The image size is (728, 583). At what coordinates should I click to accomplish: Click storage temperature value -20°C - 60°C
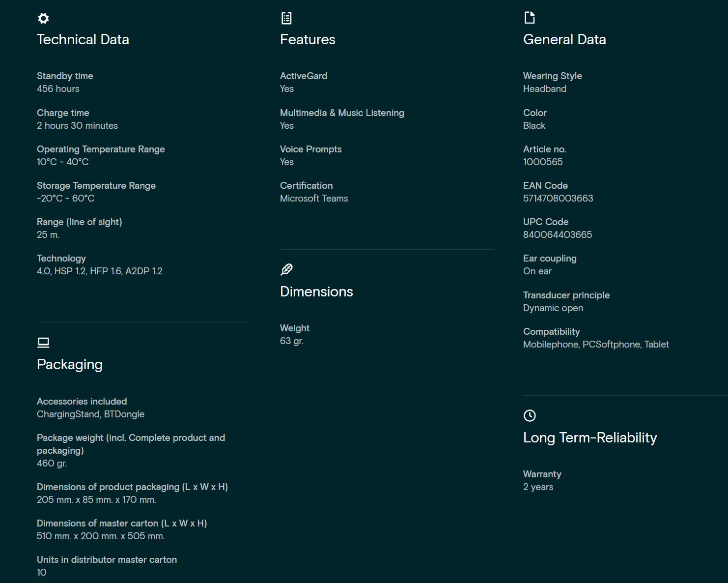click(65, 199)
